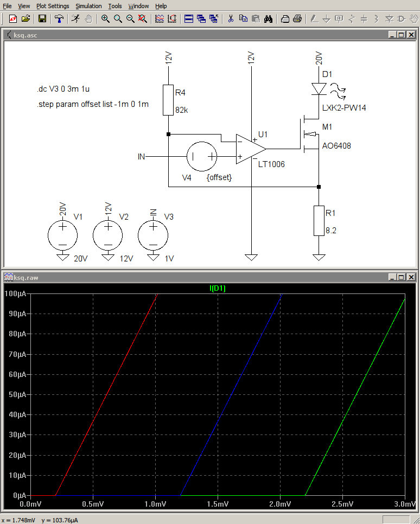The height and width of the screenshot is (524, 420).
Task: Open the Simulation menu
Action: click(x=88, y=6)
